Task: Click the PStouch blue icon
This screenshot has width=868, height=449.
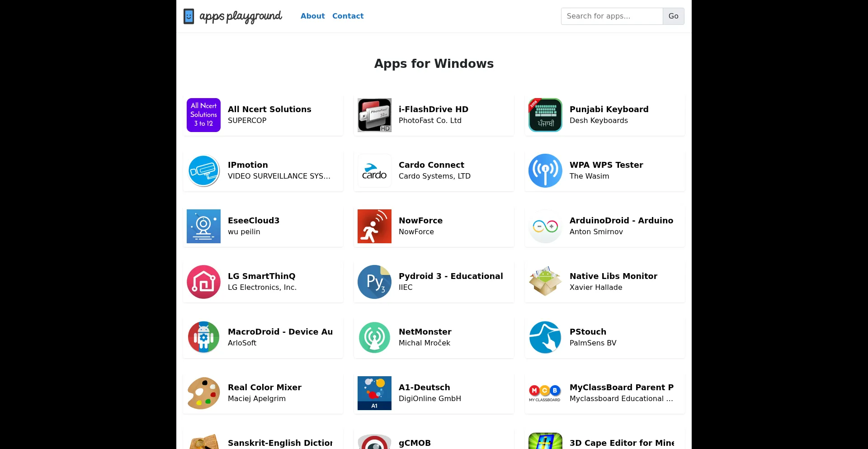Action: [x=545, y=337]
